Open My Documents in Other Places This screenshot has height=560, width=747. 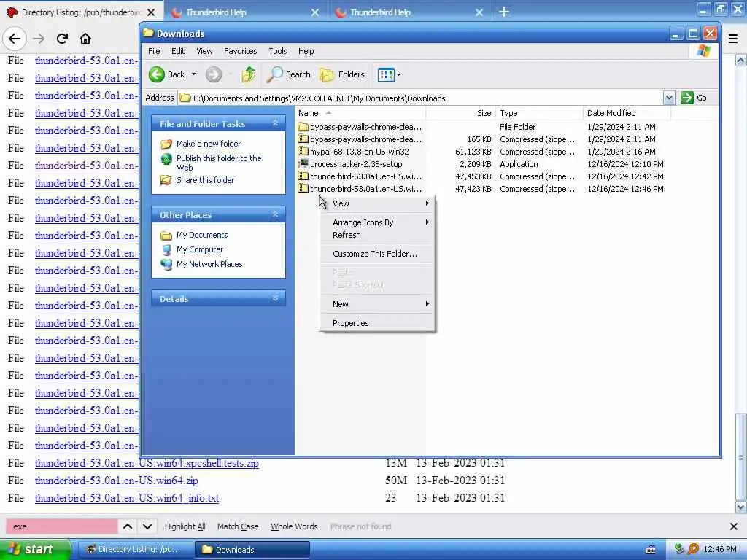click(202, 235)
